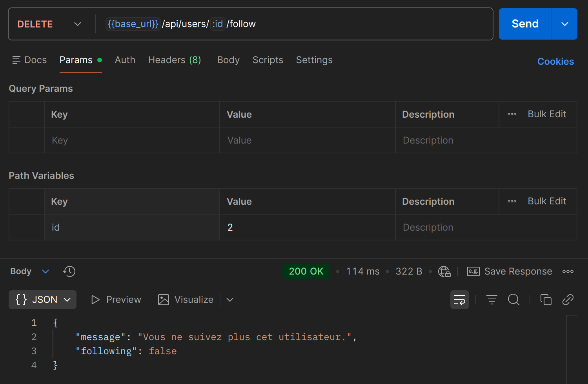Expand Send button options arrow
This screenshot has width=588, height=384.
[x=564, y=24]
